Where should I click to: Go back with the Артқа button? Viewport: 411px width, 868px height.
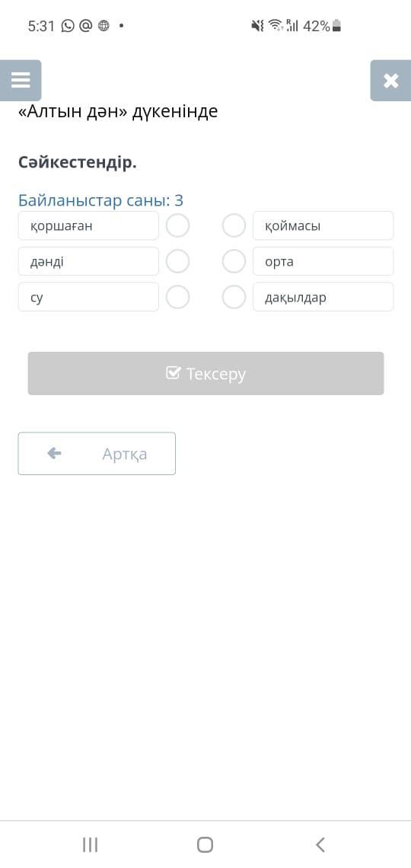tap(97, 454)
